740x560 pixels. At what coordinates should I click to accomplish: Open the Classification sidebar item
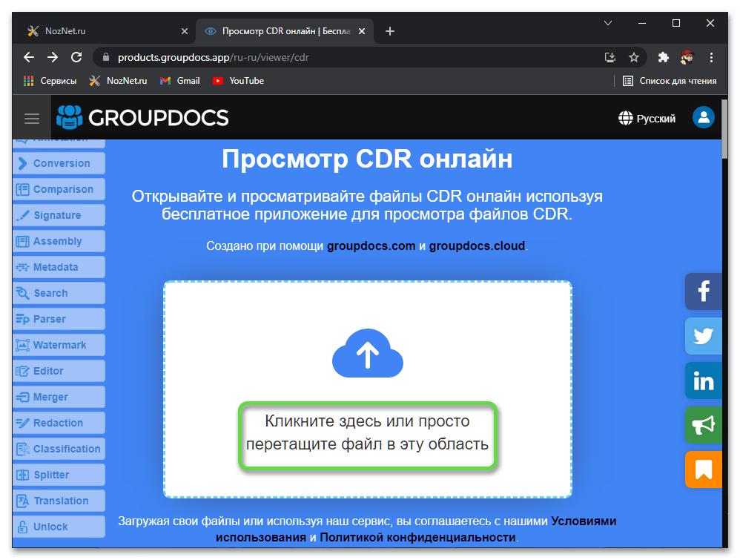pos(59,449)
